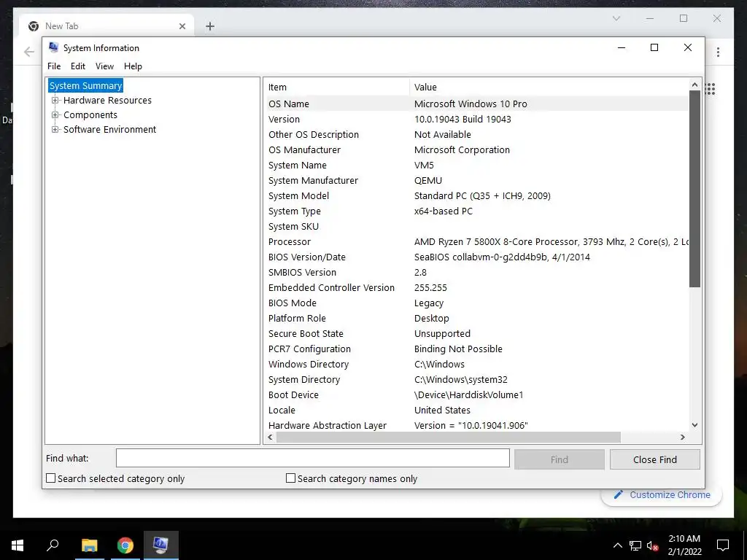Click Customize Chrome button

point(662,495)
